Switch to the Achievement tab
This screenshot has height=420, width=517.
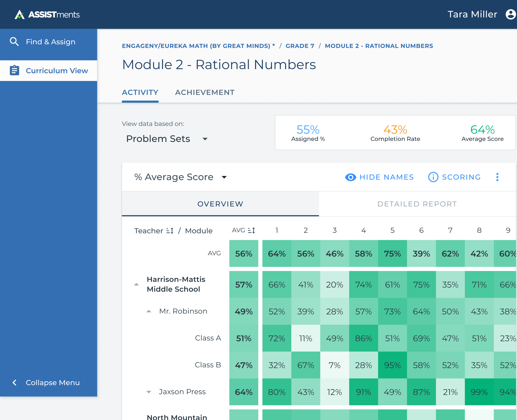tap(205, 92)
